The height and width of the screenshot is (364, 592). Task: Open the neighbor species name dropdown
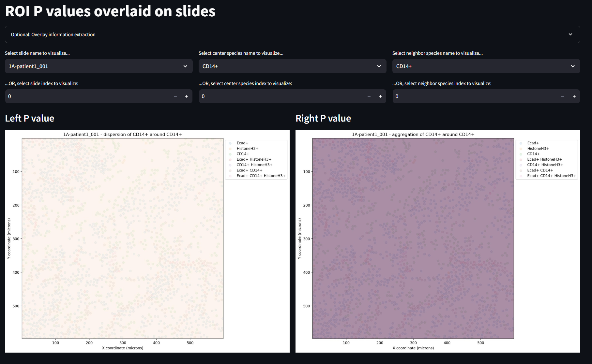click(x=486, y=66)
